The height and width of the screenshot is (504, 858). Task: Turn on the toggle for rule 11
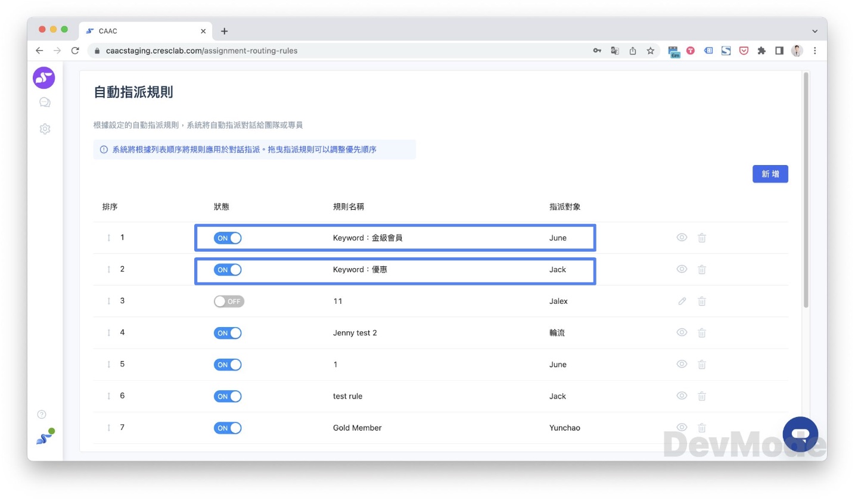pyautogui.click(x=229, y=301)
